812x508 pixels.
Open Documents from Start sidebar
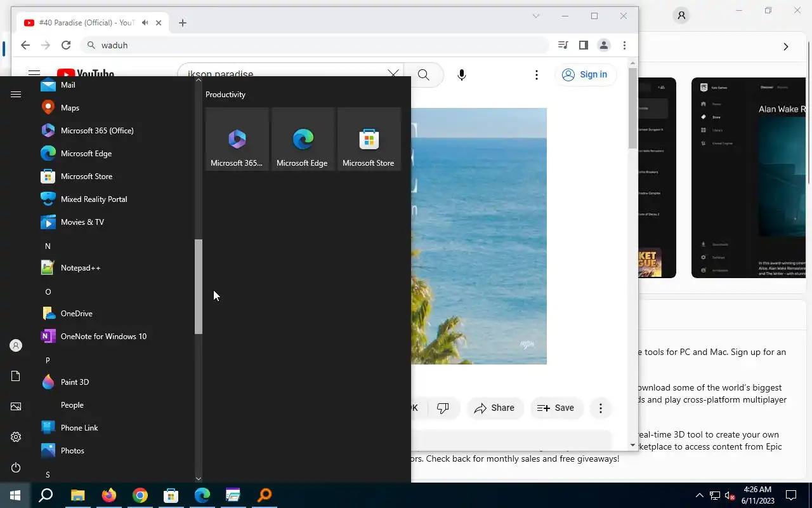pos(16,376)
